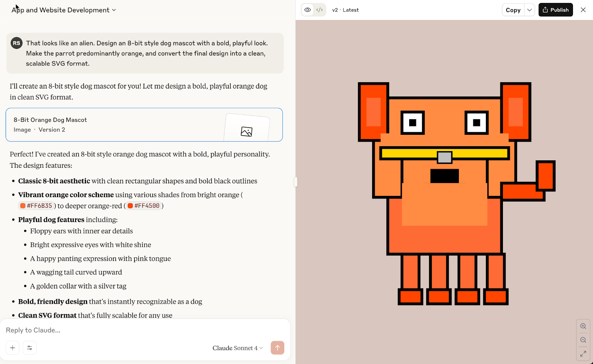Open the Claude Sonnet 4 model selector
This screenshot has width=593, height=364.
[x=238, y=348]
